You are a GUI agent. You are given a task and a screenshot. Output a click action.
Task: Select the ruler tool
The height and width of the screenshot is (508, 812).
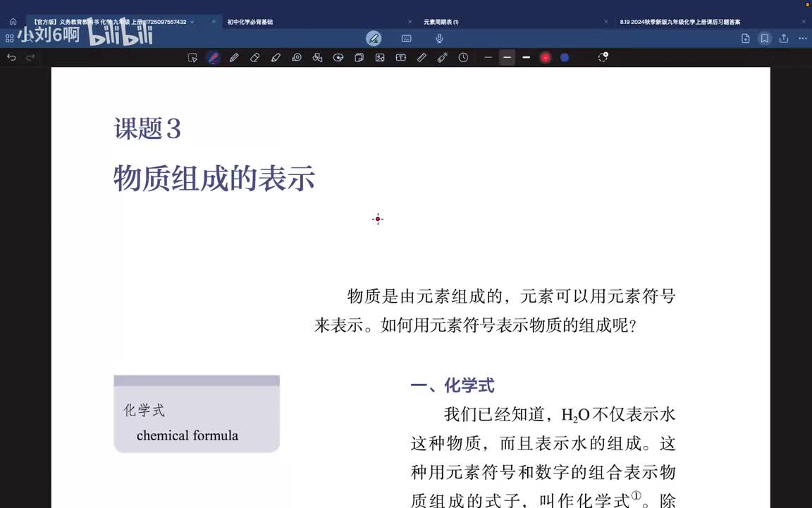point(422,58)
